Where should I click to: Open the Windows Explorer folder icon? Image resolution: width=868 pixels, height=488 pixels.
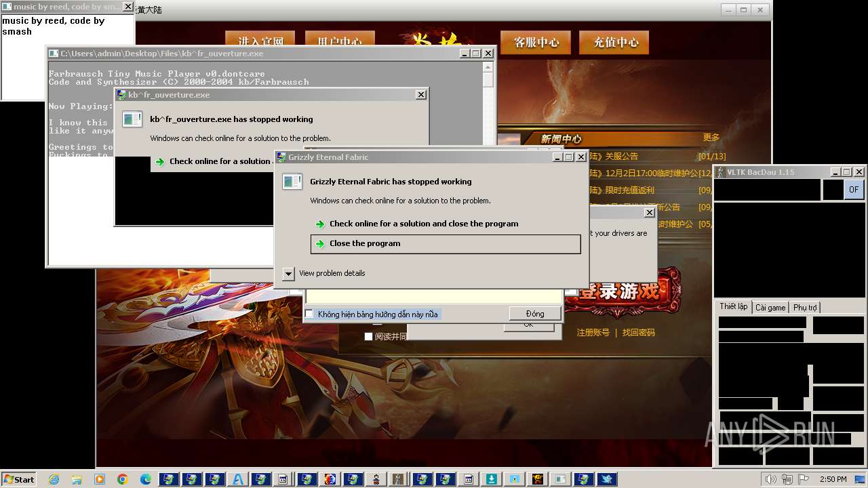77,479
